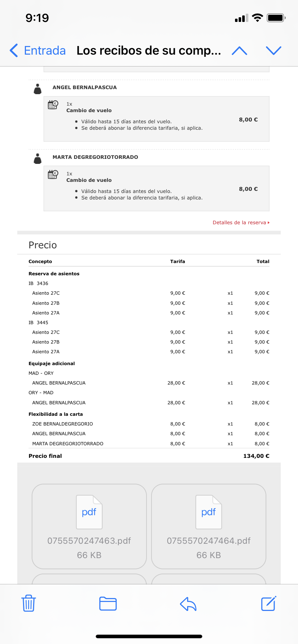Tap the compose new message icon
The image size is (298, 644).
point(268,603)
